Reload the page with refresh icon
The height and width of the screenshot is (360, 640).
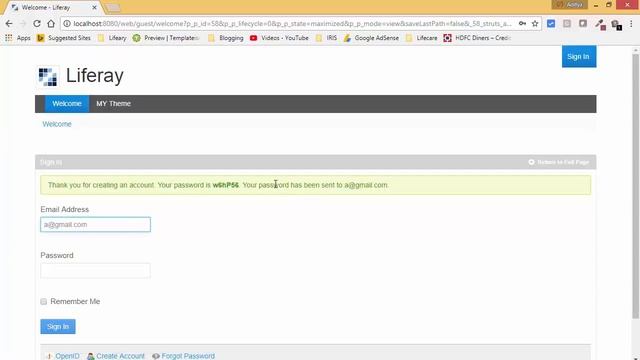point(37,24)
